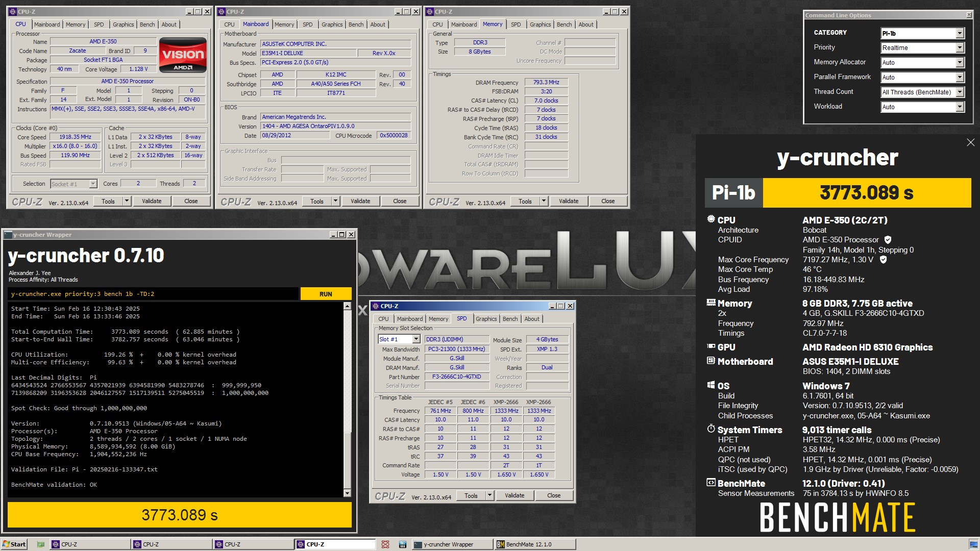The height and width of the screenshot is (551, 980).
Task: Open the Windows Start button
Action: (x=14, y=544)
